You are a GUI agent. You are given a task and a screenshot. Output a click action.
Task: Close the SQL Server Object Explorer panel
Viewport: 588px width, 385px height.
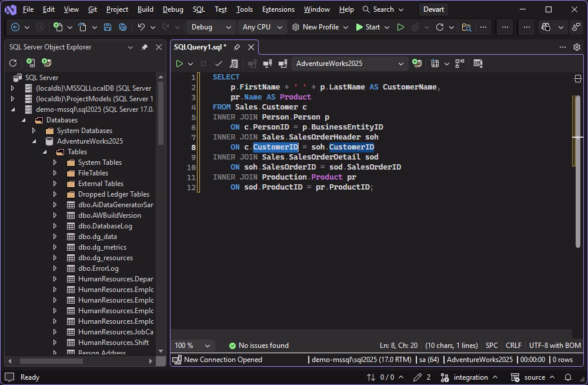pyautogui.click(x=159, y=47)
